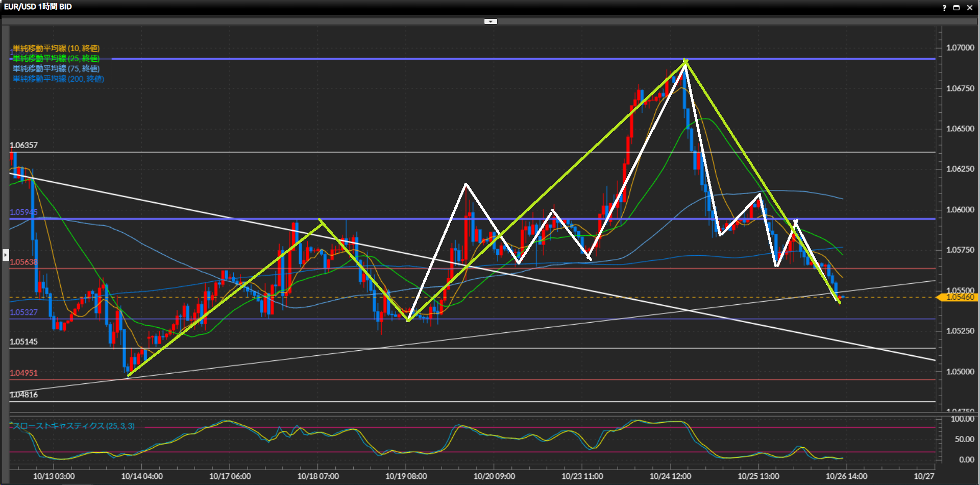This screenshot has width=980, height=485.
Task: Click the 10/24 12:00 time axis label
Action: 670,476
